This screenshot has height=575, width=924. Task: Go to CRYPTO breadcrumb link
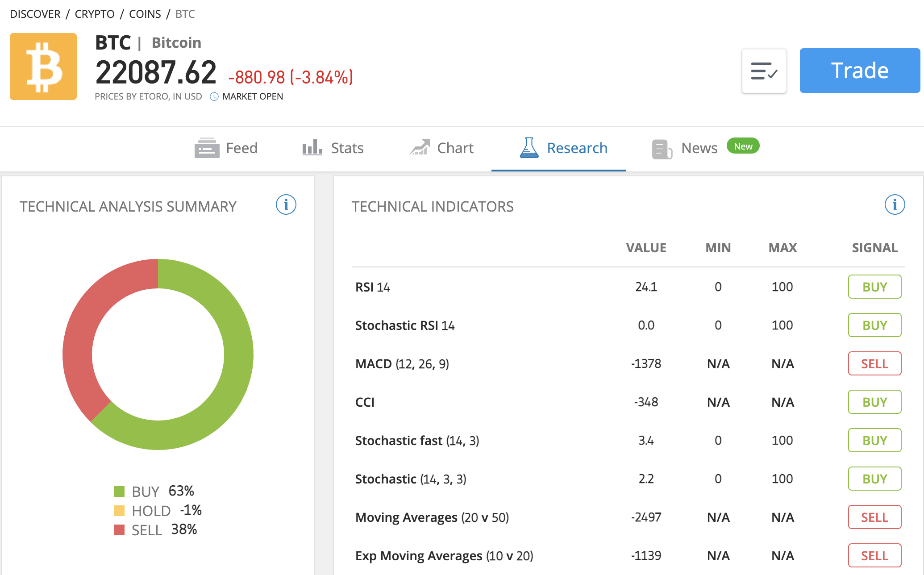(95, 14)
